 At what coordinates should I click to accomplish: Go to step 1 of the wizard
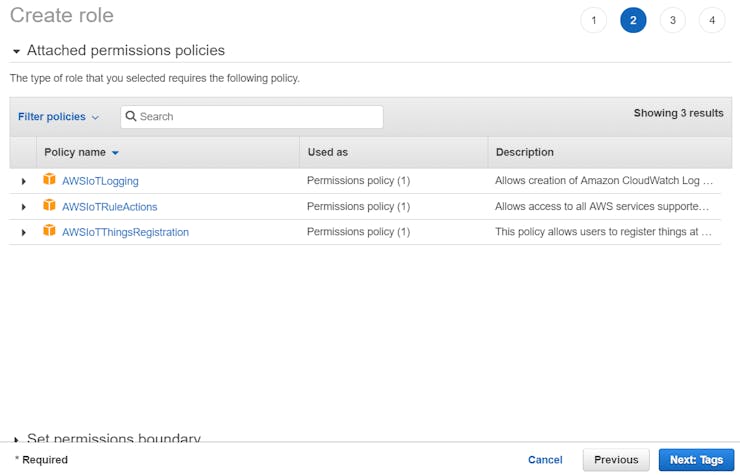click(593, 20)
